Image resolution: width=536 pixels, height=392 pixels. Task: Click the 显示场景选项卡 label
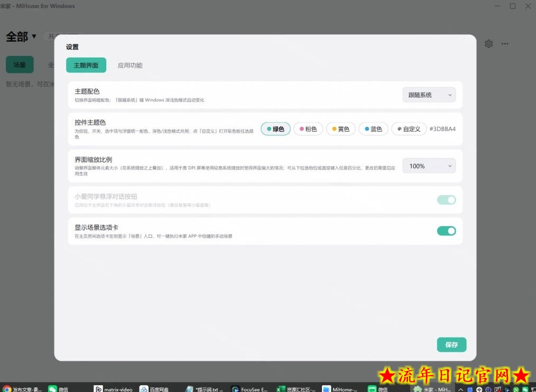96,228
